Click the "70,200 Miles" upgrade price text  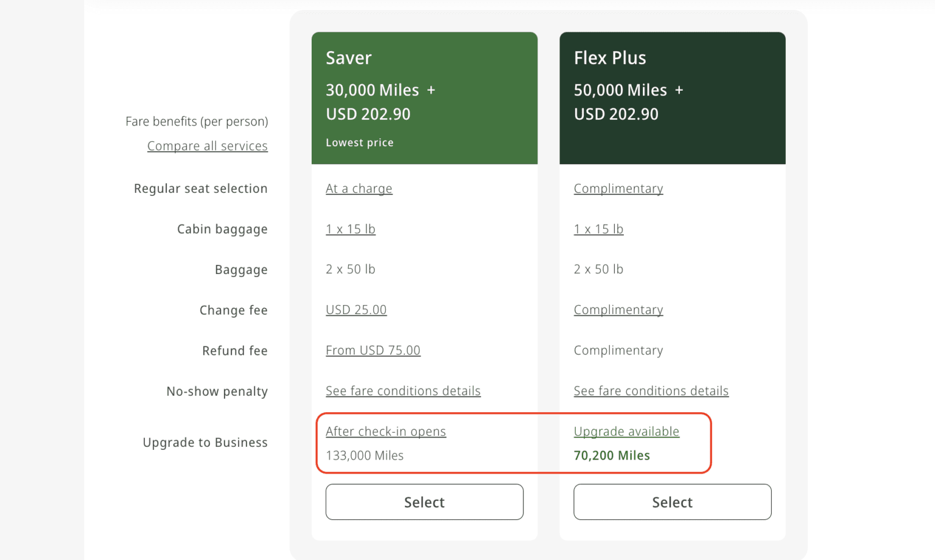point(611,455)
